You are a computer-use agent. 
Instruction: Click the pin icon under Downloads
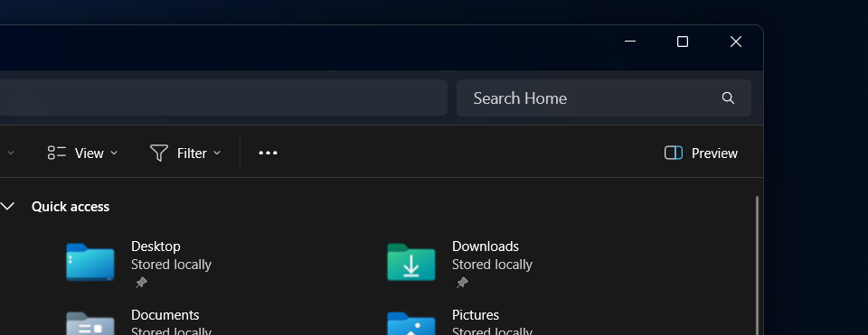462,283
